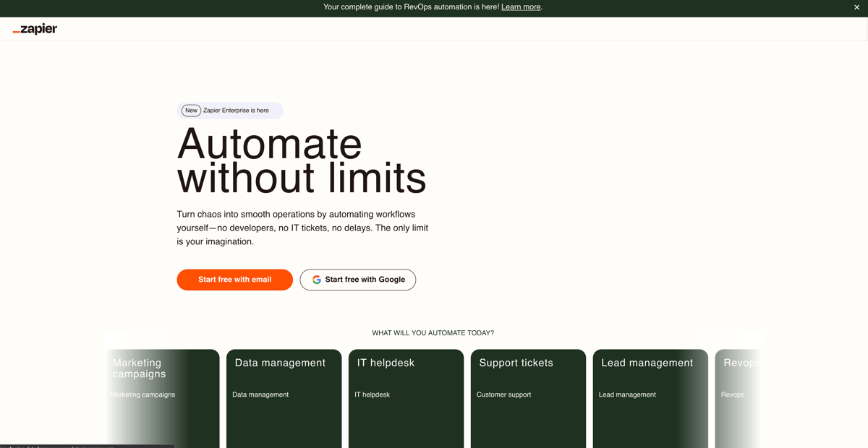Click the New badge next to Zapier Enterprise
The image size is (868, 448).
point(190,110)
